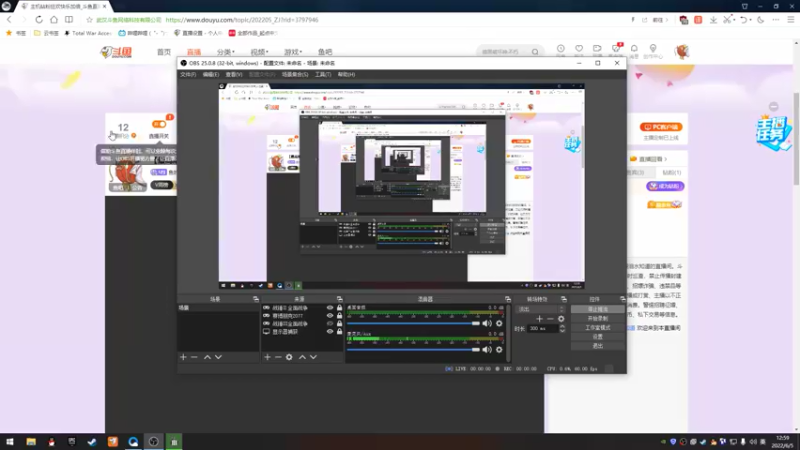Pop out the Scene Transitions dock
Viewport: 800px width, 450px height.
[564, 299]
